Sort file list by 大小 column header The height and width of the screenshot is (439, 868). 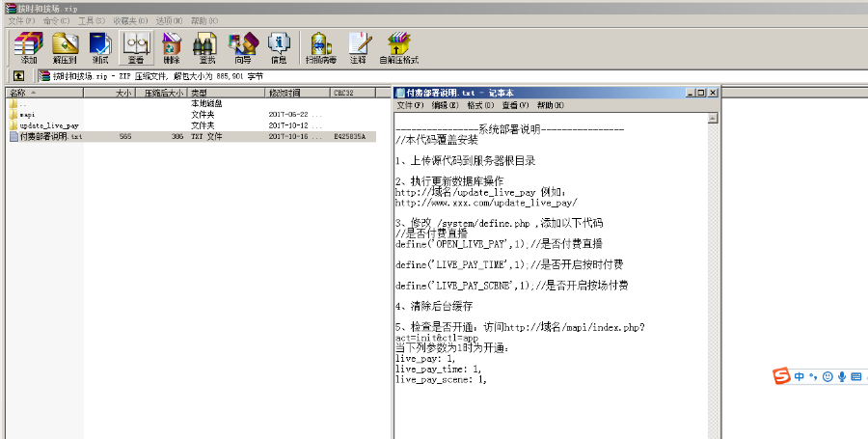(110, 93)
